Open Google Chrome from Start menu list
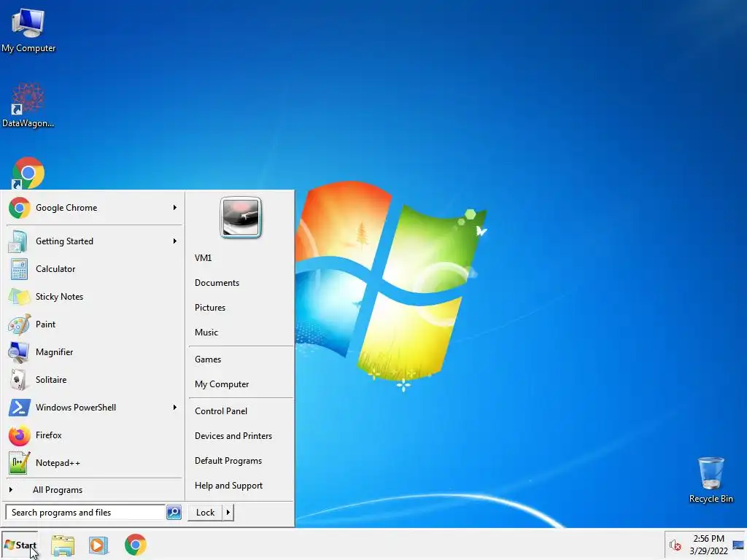The image size is (747, 560). [x=93, y=208]
